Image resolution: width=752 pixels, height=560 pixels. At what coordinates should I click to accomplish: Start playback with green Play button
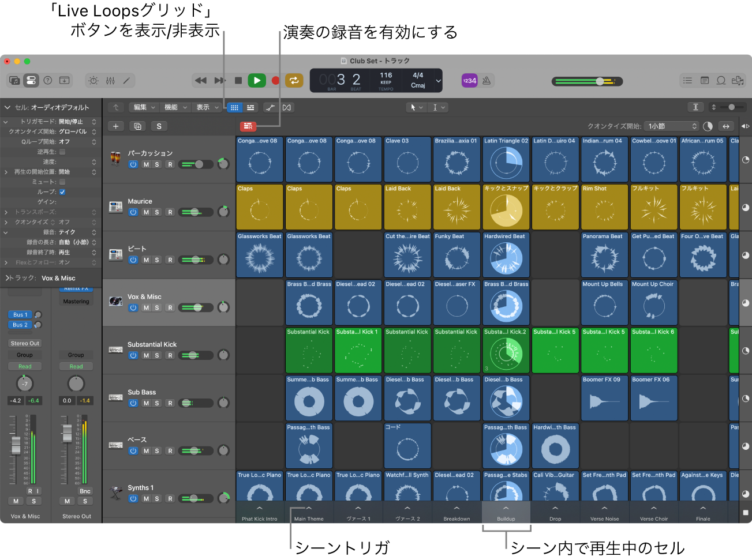coord(257,81)
